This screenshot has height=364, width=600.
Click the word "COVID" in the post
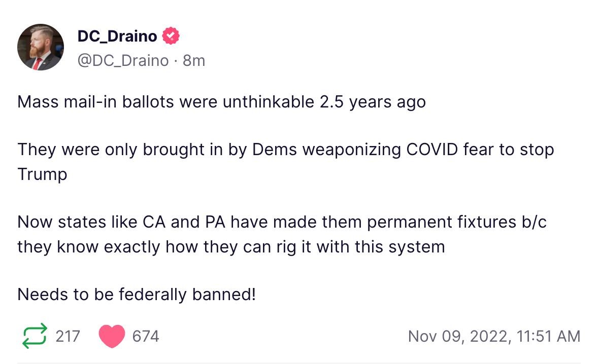(432, 150)
